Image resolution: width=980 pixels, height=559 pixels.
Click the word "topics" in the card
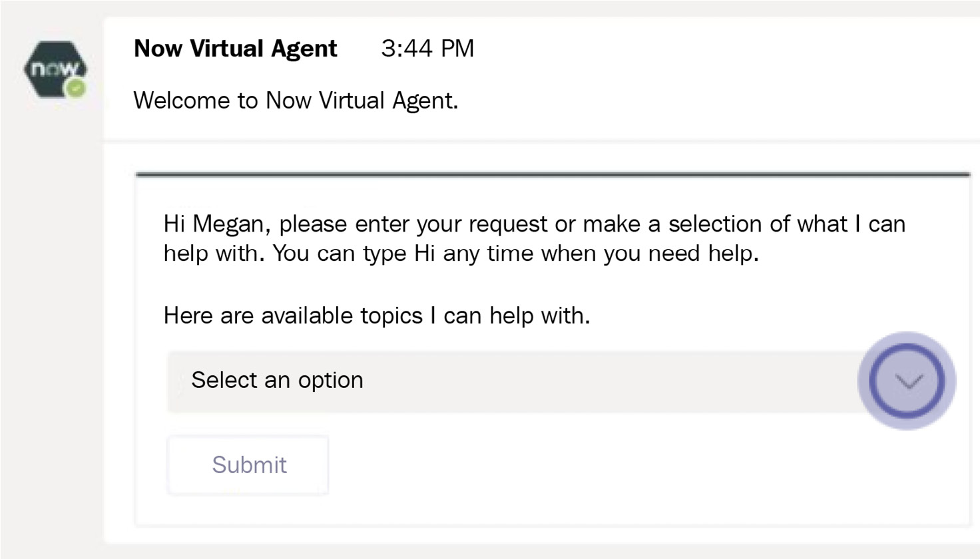tap(391, 315)
